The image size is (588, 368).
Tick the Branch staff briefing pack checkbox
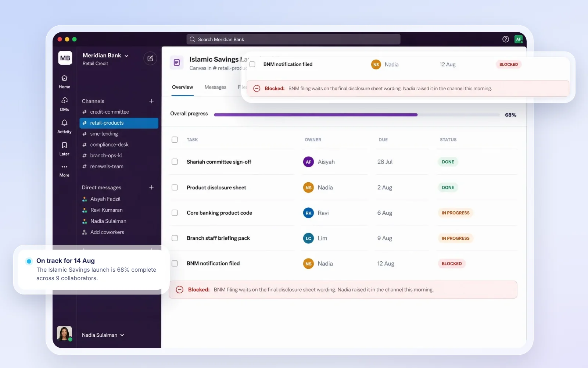coord(175,238)
